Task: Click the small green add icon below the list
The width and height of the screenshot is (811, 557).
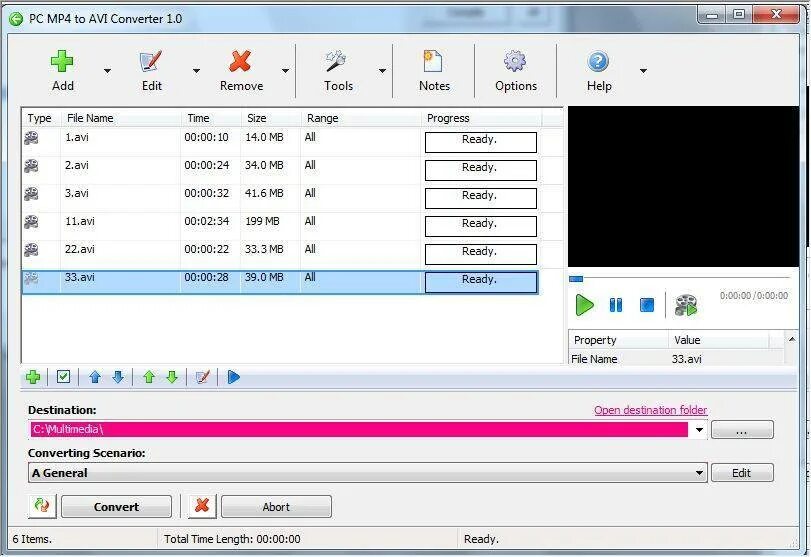Action: click(x=33, y=377)
